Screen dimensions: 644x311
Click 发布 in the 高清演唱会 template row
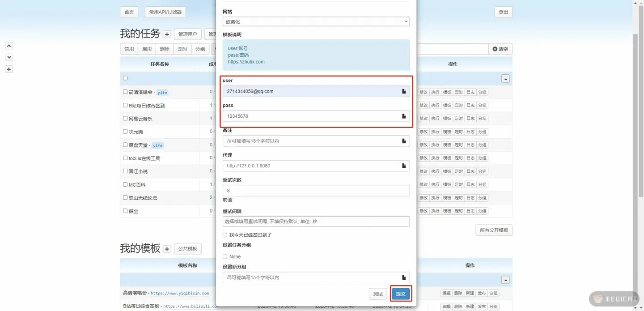[482, 293]
